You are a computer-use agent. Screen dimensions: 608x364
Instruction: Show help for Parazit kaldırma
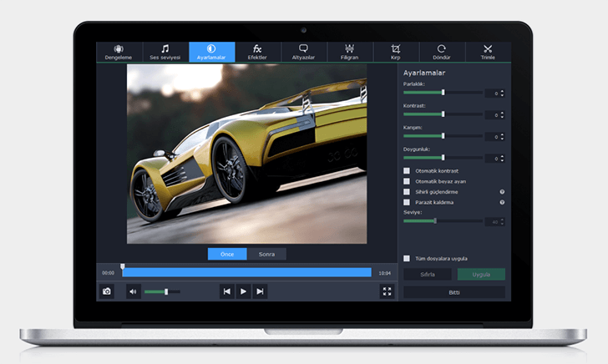[502, 202]
